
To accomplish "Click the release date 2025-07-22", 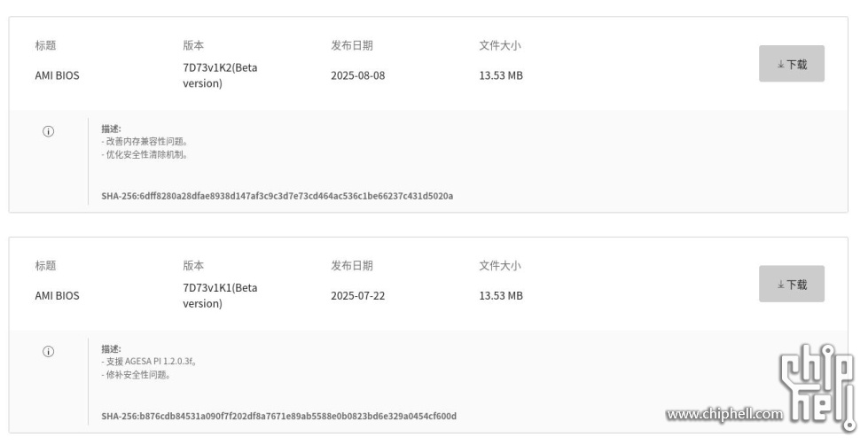I will point(357,295).
